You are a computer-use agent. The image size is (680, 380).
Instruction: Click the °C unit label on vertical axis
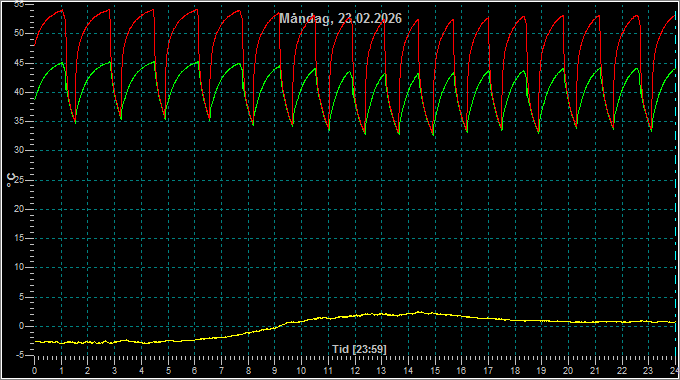tap(10, 180)
